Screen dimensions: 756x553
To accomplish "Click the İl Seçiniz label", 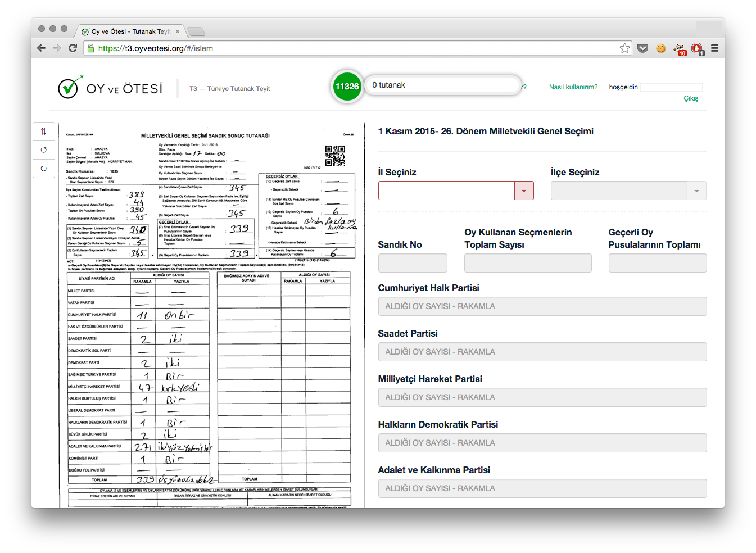I will [397, 172].
